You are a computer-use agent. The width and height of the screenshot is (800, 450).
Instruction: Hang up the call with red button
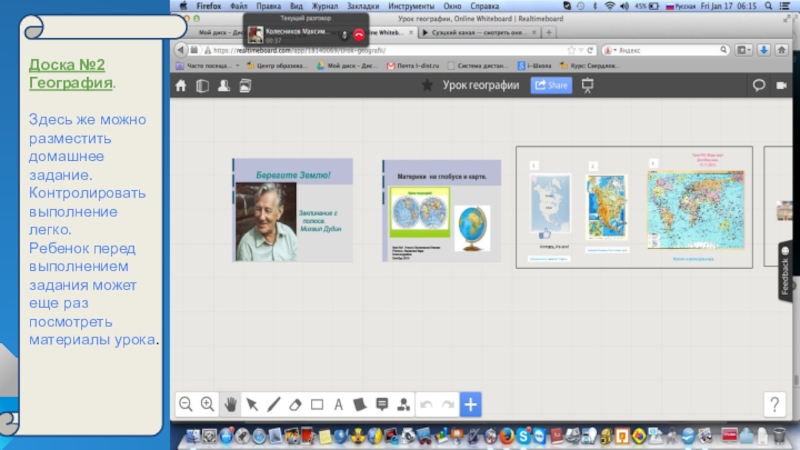359,34
